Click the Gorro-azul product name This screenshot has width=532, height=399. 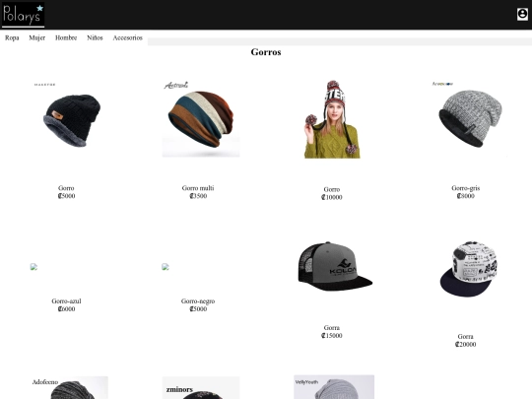click(67, 300)
